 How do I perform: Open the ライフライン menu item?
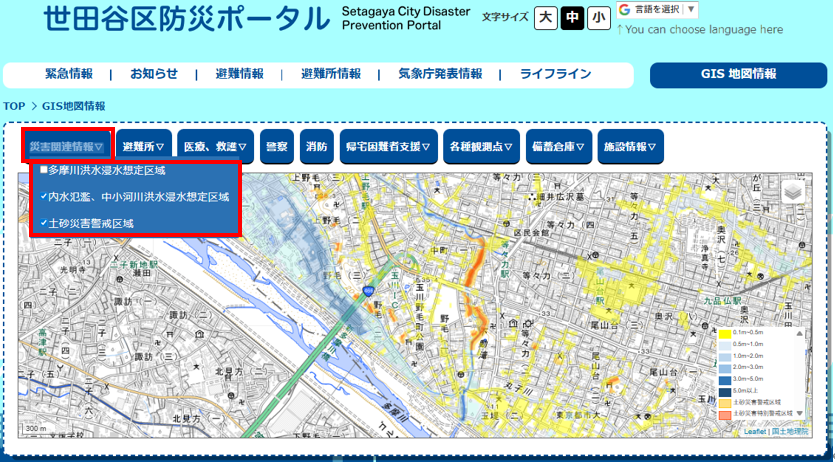555,74
